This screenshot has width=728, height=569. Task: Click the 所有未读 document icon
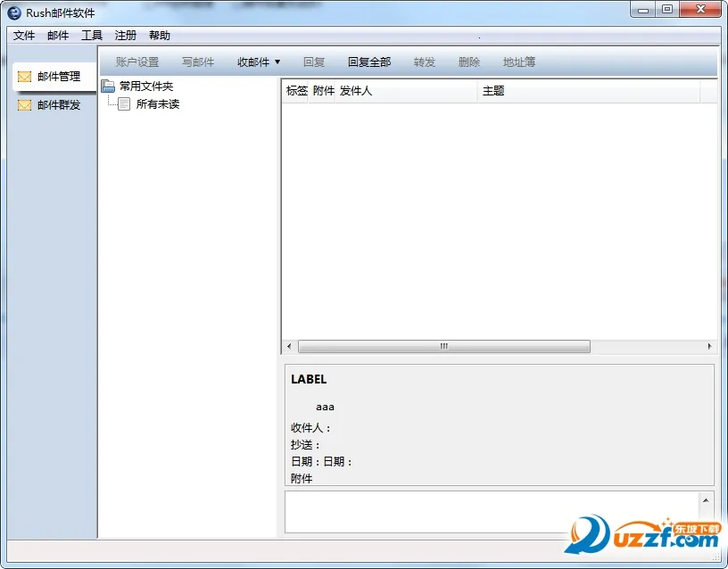(x=124, y=104)
